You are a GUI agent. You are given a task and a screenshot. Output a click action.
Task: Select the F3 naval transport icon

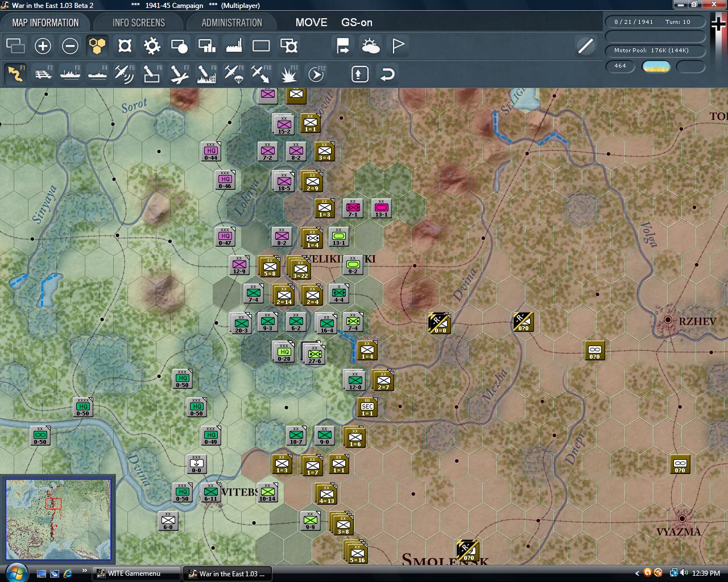click(x=70, y=74)
